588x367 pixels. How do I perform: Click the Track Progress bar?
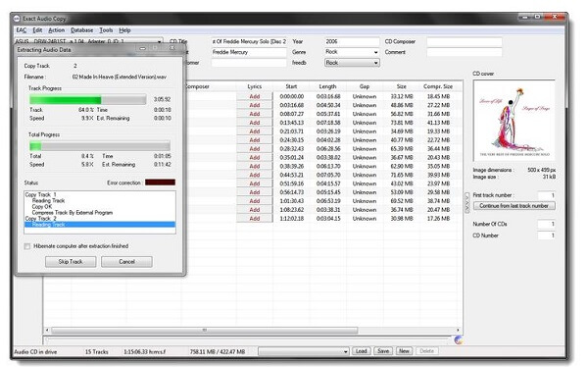pyautogui.click(x=88, y=100)
